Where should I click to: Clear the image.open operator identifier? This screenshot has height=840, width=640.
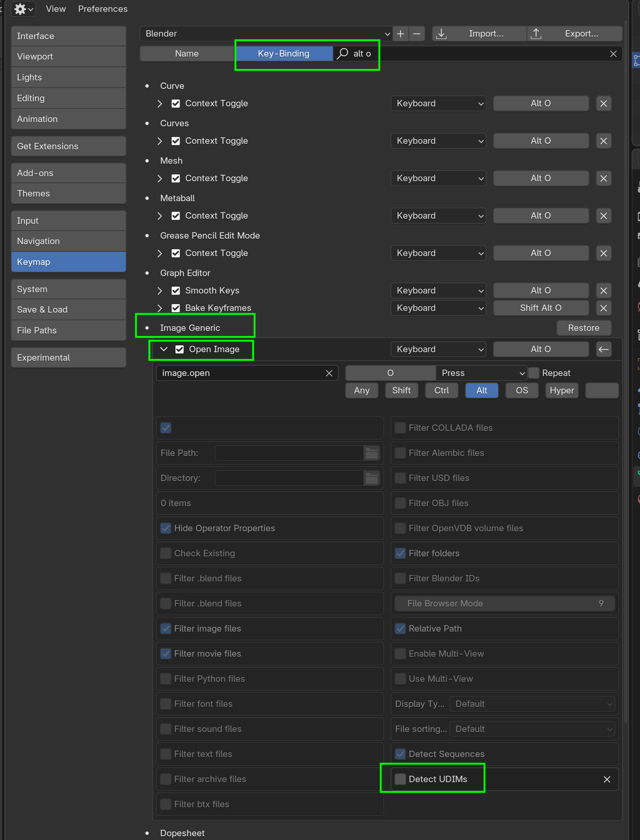click(x=329, y=373)
